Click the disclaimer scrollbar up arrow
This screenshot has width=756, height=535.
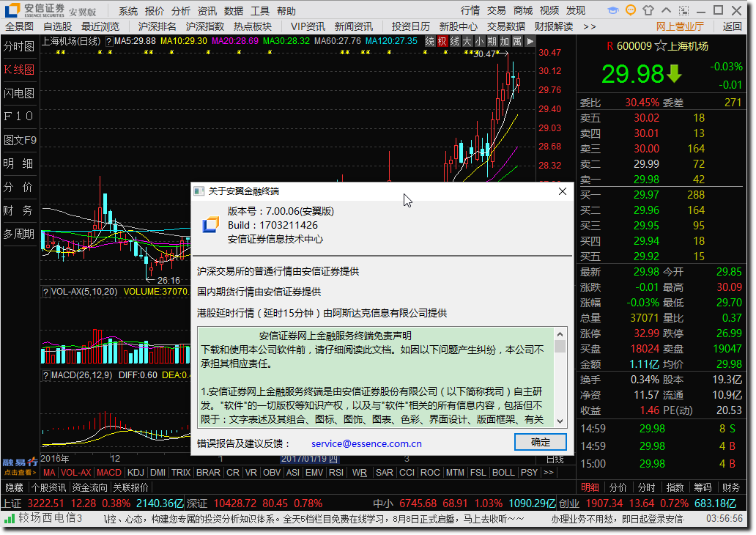pos(560,334)
